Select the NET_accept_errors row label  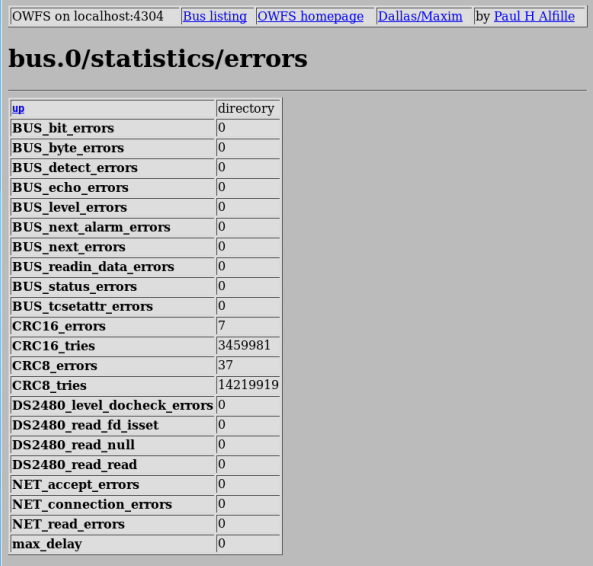tap(76, 485)
